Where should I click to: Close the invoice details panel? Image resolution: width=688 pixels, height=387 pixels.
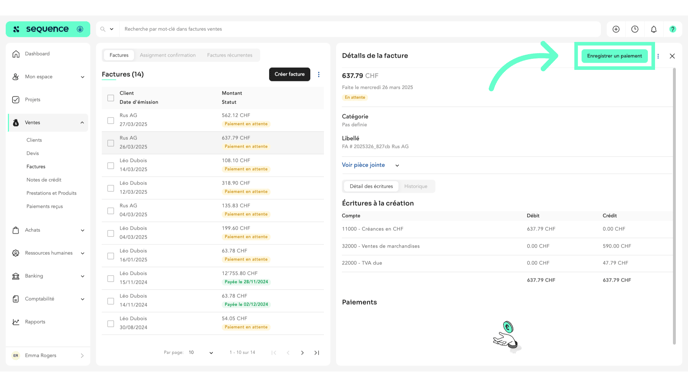click(672, 56)
